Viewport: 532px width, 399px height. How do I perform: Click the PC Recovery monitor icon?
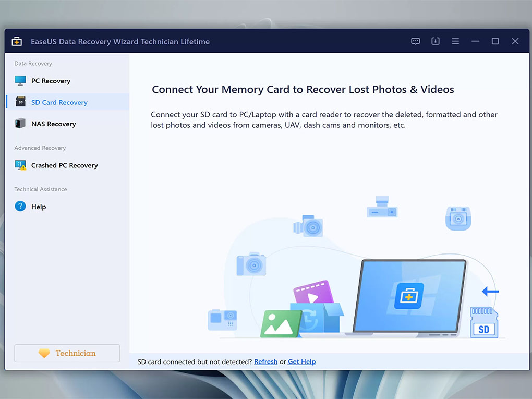[x=20, y=81]
